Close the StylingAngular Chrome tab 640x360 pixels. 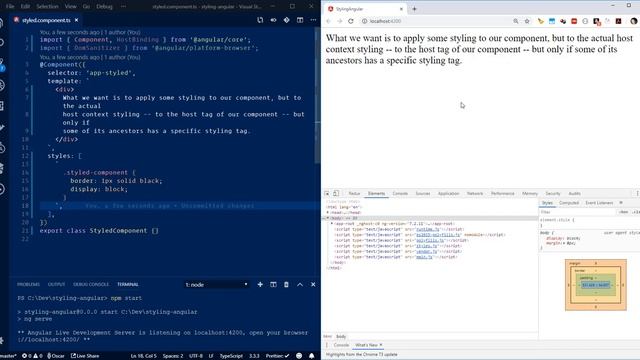[x=401, y=9]
